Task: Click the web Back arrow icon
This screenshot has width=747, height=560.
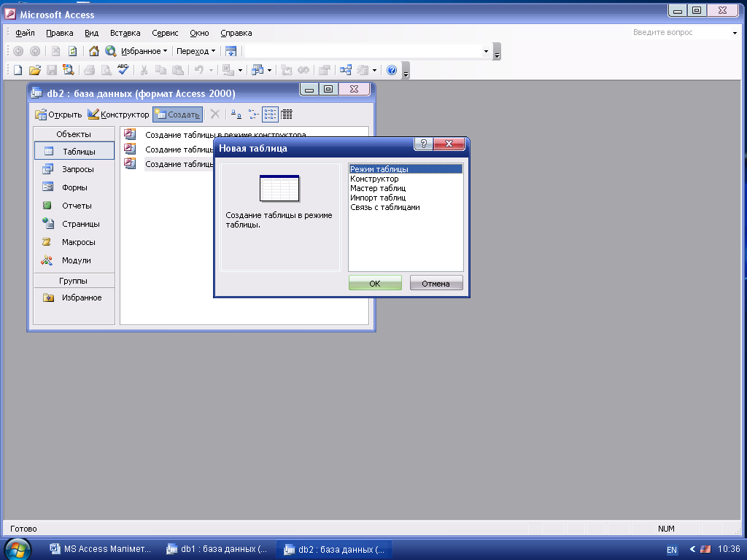Action: (x=18, y=51)
